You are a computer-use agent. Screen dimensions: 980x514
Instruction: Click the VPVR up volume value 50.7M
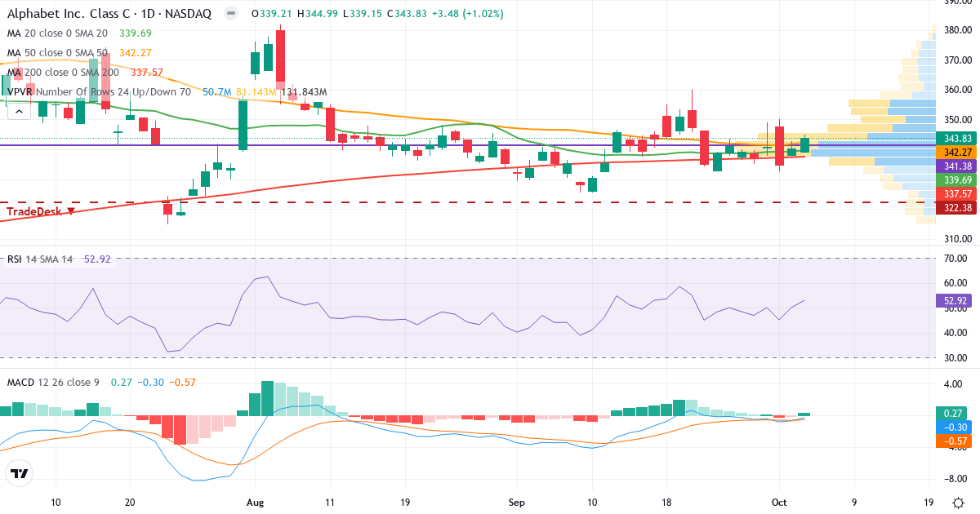216,92
